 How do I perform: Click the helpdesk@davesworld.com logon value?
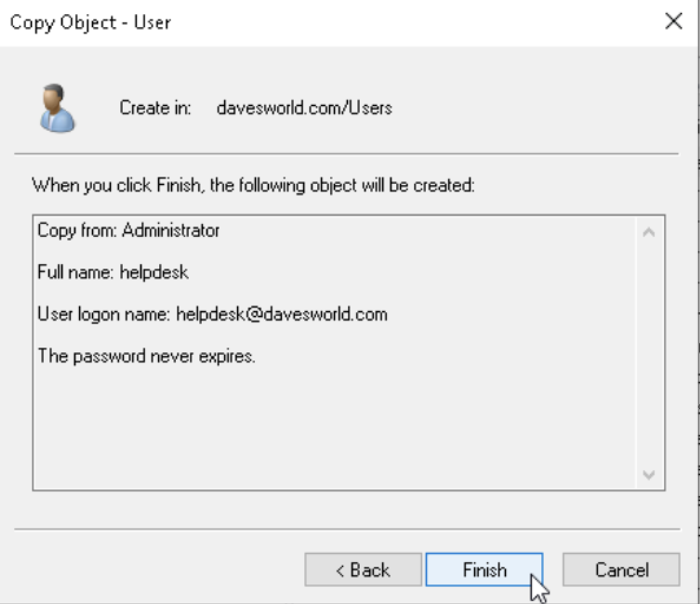tap(282, 314)
